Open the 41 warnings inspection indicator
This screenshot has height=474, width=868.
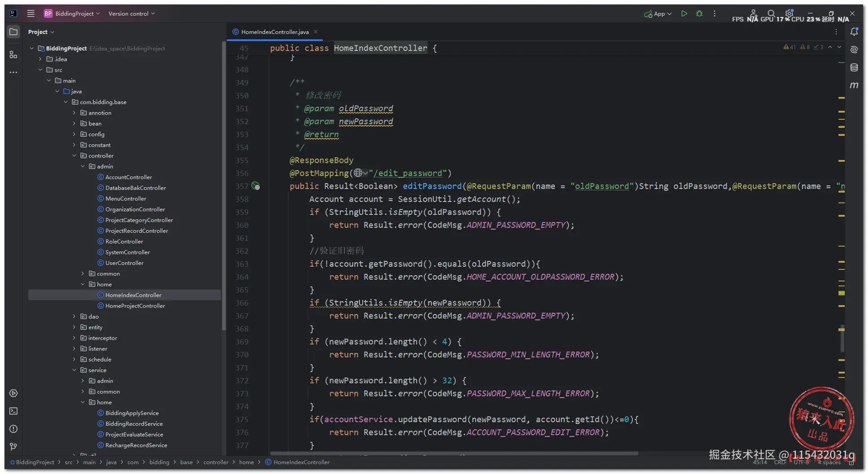pos(790,47)
